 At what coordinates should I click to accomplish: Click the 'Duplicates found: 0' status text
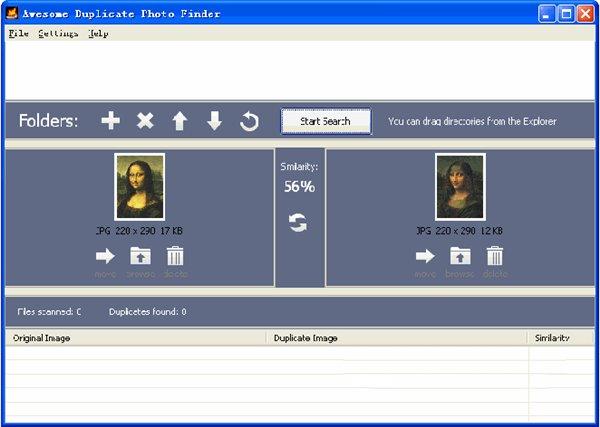pos(148,312)
